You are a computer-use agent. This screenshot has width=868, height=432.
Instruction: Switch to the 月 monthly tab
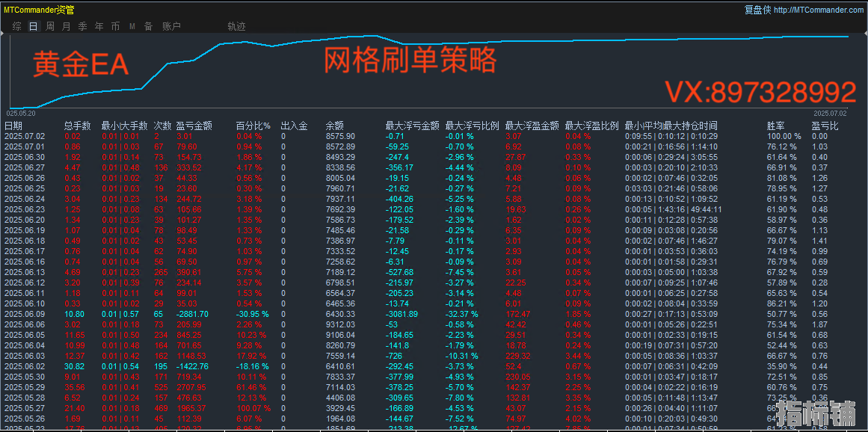(67, 26)
